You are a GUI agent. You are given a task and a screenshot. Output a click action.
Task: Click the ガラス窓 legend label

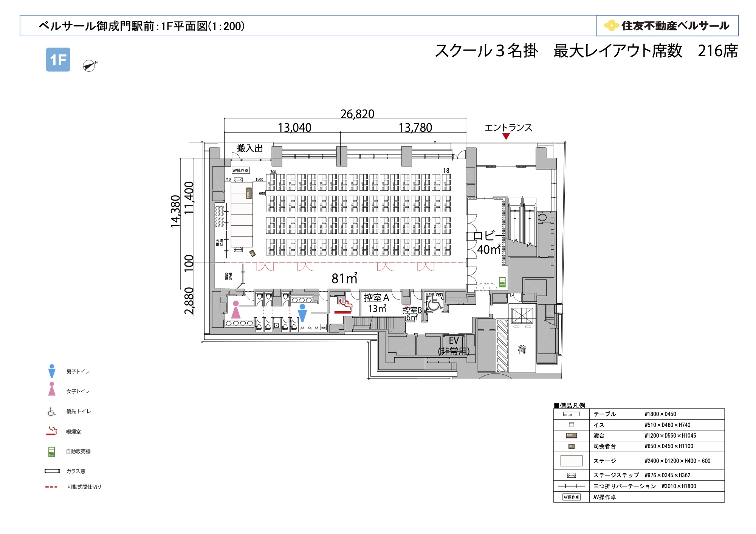pos(76,471)
